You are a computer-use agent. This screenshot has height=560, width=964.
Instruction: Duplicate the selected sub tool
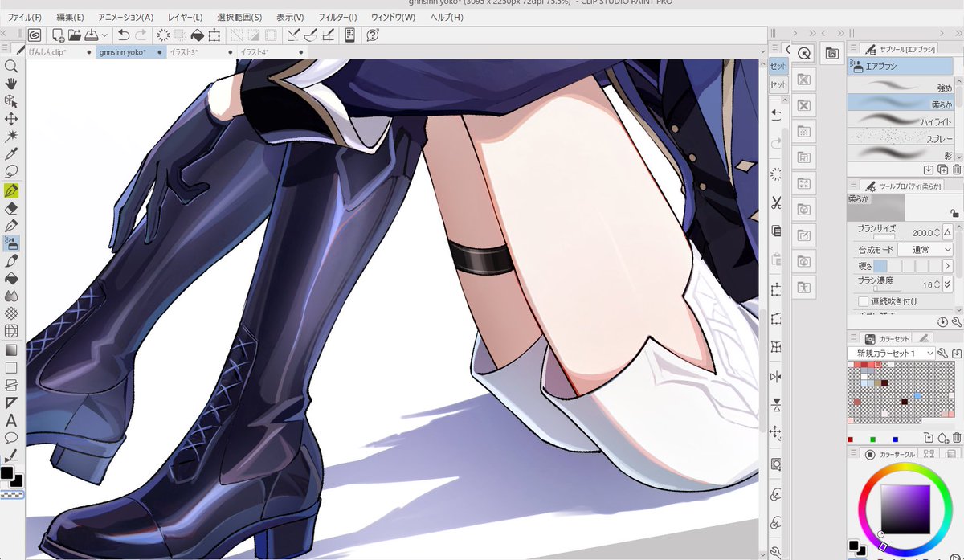point(943,170)
